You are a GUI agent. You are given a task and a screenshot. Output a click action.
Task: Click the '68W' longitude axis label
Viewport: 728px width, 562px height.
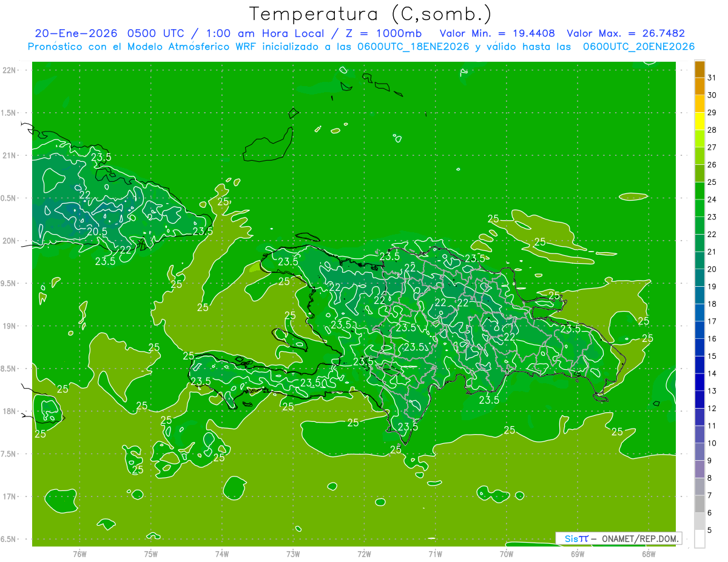pyautogui.click(x=649, y=554)
